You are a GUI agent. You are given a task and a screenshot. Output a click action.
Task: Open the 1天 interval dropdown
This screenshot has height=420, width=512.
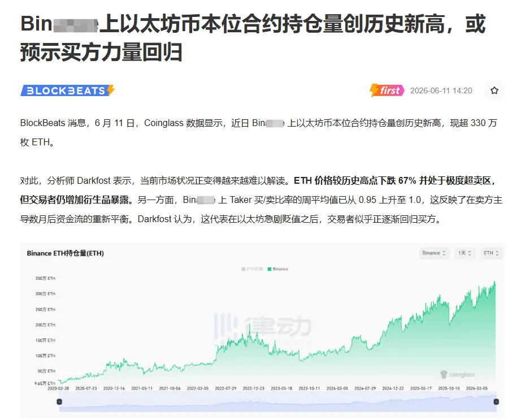(x=465, y=253)
